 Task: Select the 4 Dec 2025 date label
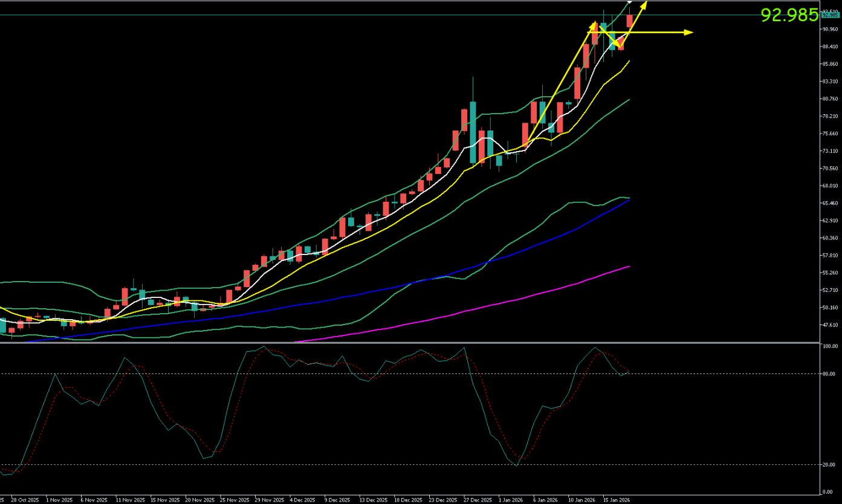click(x=302, y=500)
